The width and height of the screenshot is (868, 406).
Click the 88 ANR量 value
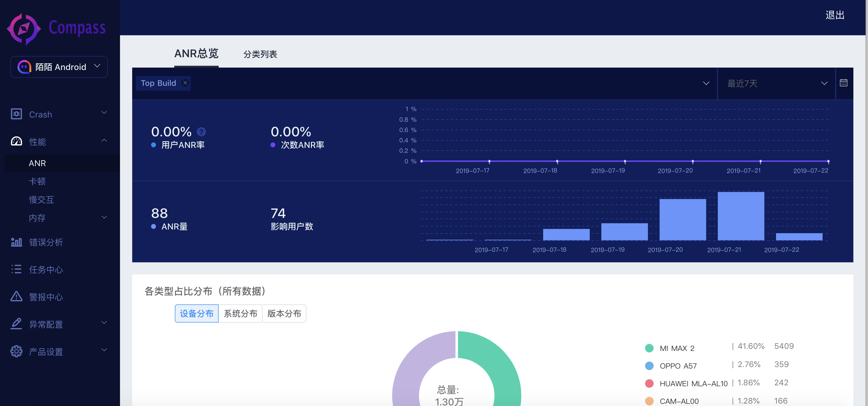[159, 213]
